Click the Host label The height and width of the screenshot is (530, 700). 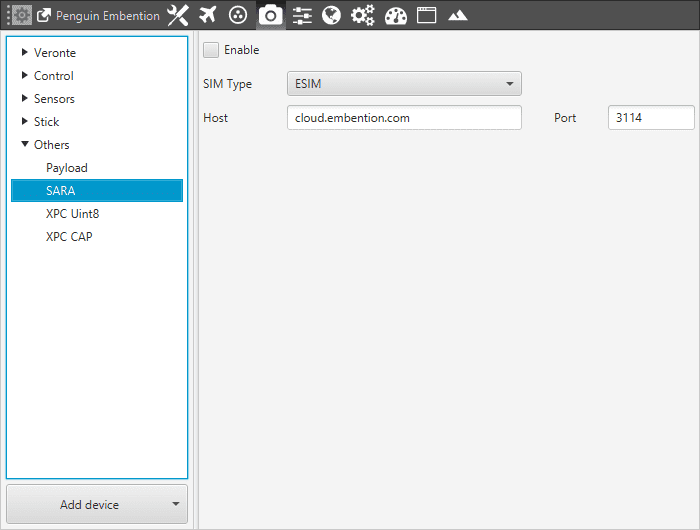pos(215,118)
